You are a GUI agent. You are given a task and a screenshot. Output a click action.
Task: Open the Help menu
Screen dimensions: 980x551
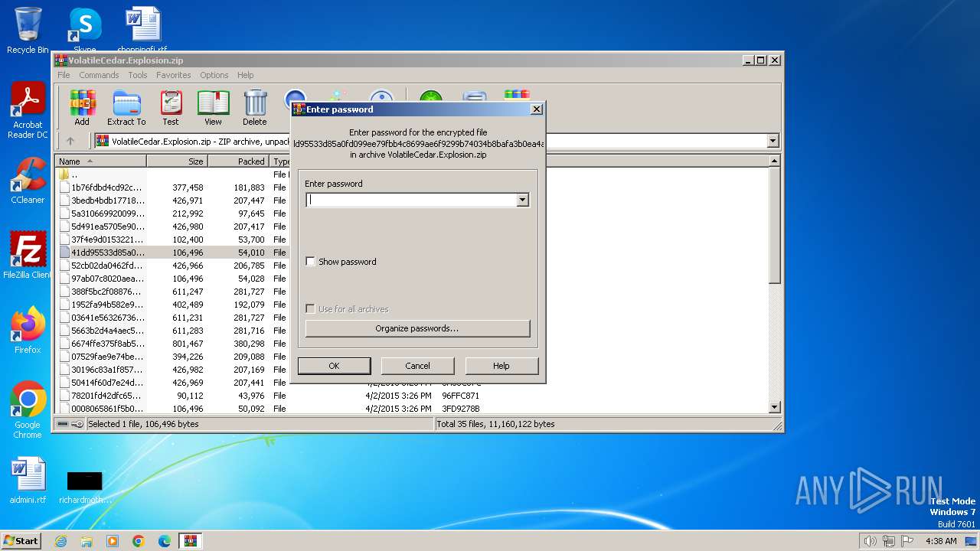pyautogui.click(x=245, y=75)
